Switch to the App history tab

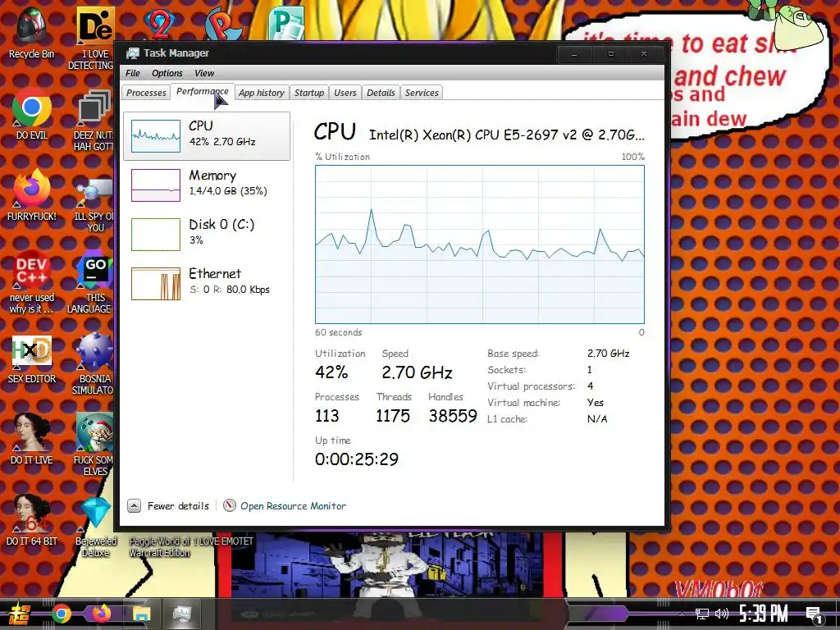pyautogui.click(x=262, y=93)
